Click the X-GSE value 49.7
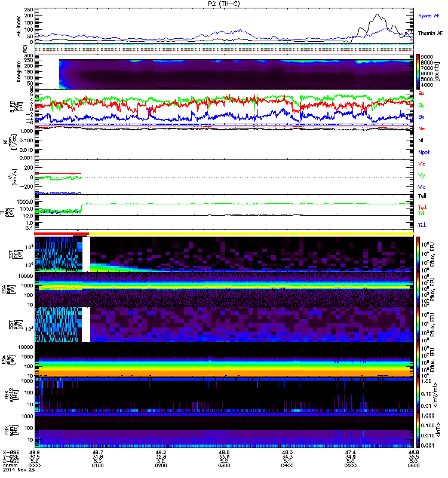 97,453
